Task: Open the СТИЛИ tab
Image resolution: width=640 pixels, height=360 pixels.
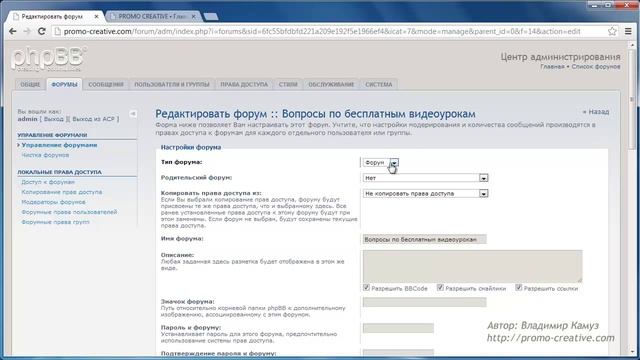Action: 288,84
